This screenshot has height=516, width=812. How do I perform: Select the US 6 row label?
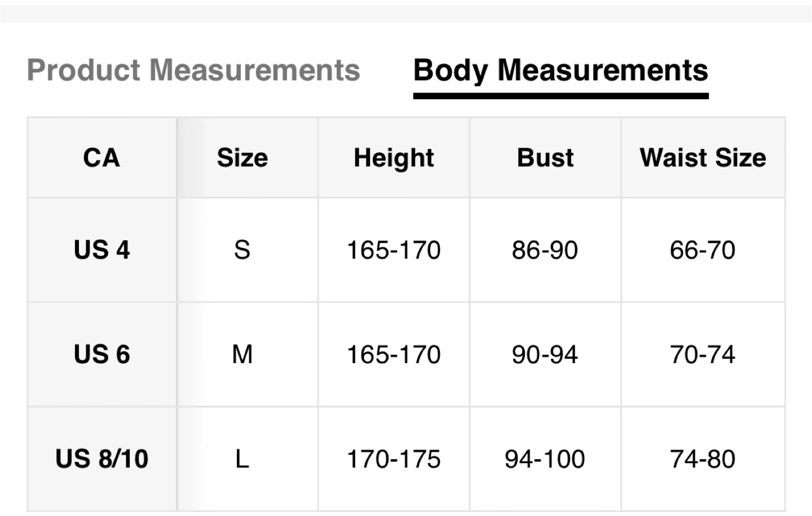click(x=101, y=354)
